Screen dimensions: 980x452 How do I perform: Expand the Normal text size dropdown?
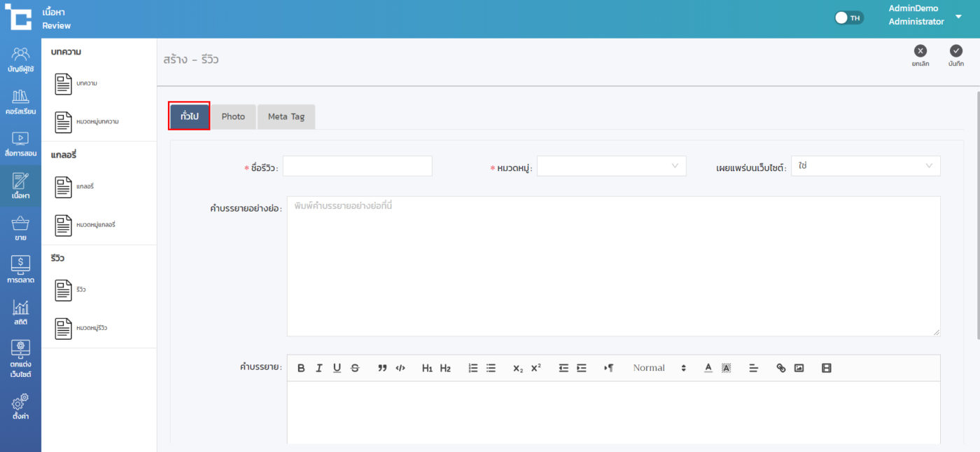pos(659,368)
